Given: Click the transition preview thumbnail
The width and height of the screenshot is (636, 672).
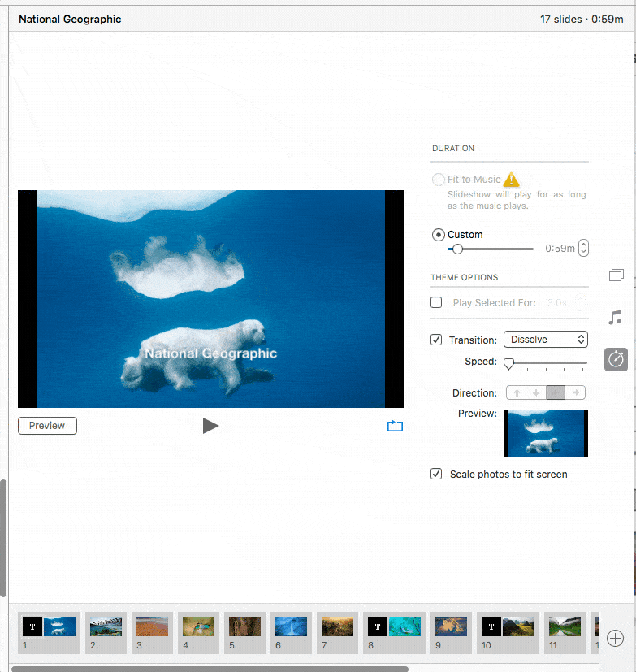Looking at the screenshot, I should point(546,433).
